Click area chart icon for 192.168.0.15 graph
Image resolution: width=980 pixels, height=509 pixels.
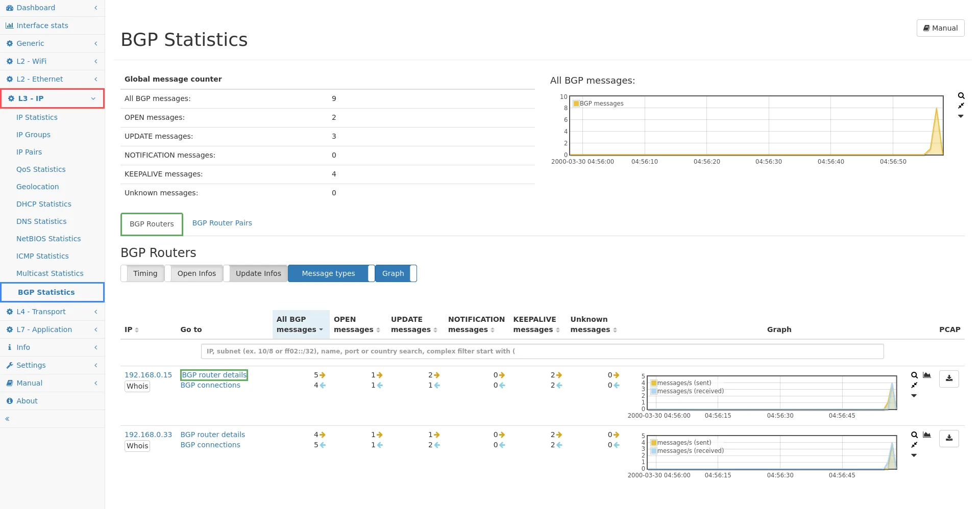point(927,375)
